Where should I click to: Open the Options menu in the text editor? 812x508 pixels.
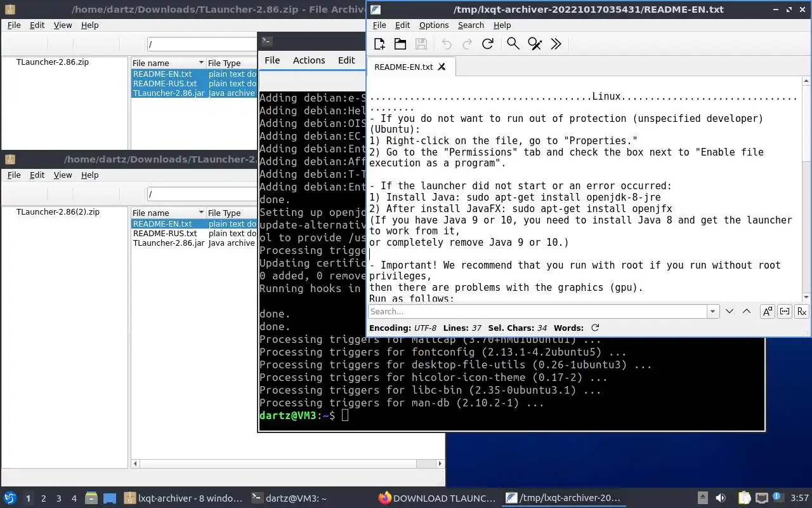click(434, 25)
